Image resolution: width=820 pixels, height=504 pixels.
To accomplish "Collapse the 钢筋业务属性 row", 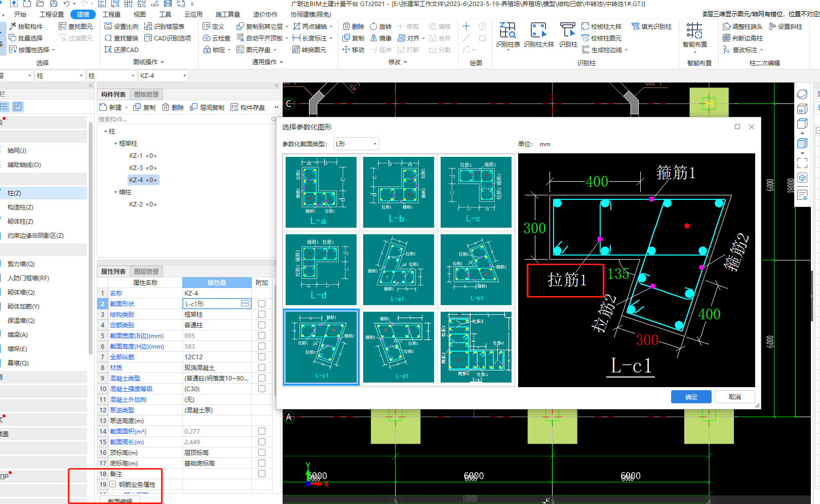I will click(113, 484).
